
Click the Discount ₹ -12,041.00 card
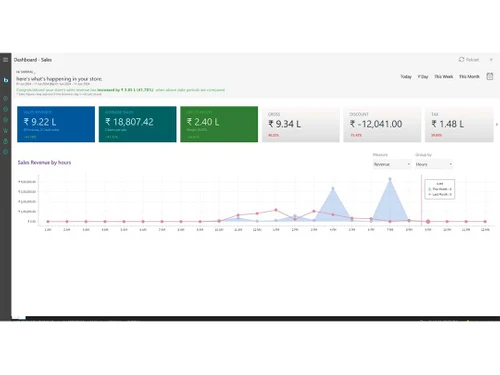click(382, 125)
